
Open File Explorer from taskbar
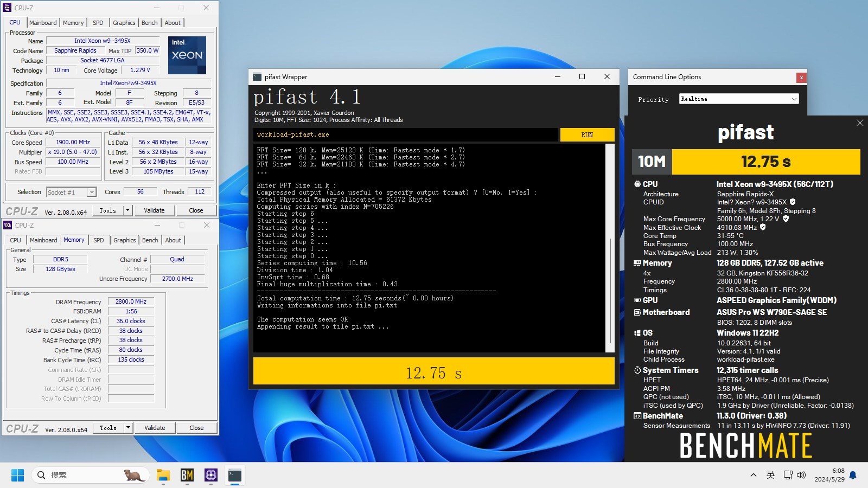[x=163, y=476]
